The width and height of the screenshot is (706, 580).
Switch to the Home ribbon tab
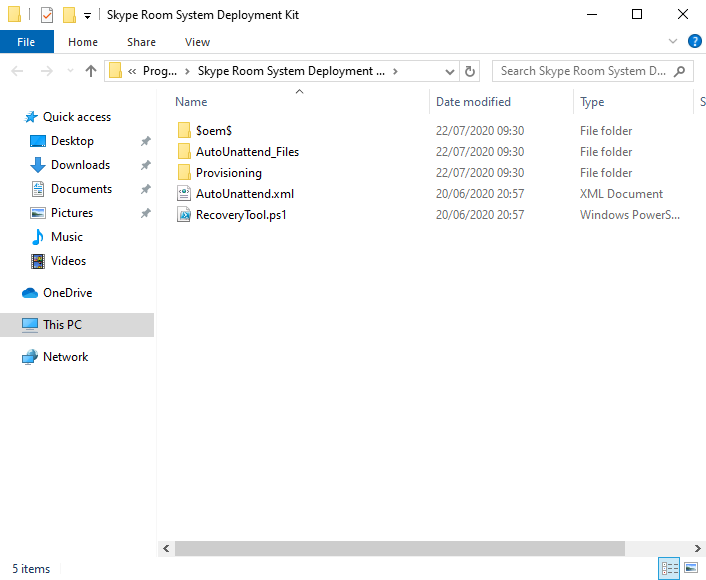(83, 42)
